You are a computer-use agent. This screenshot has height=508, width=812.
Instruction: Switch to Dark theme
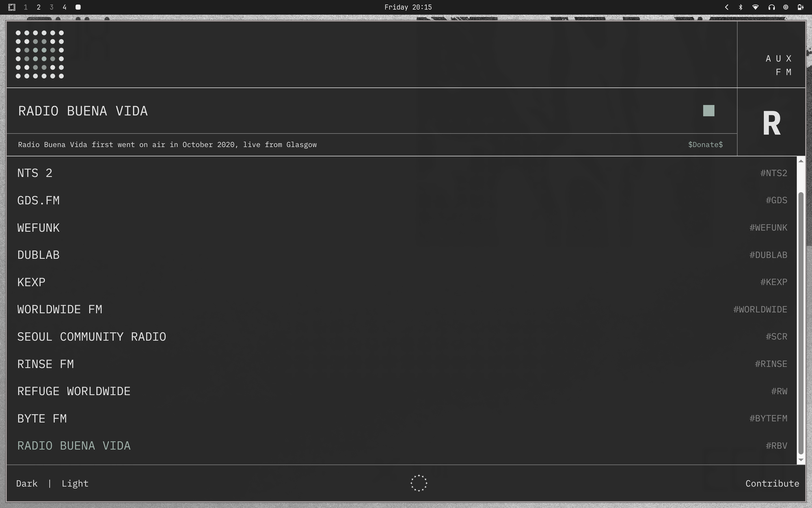click(27, 484)
